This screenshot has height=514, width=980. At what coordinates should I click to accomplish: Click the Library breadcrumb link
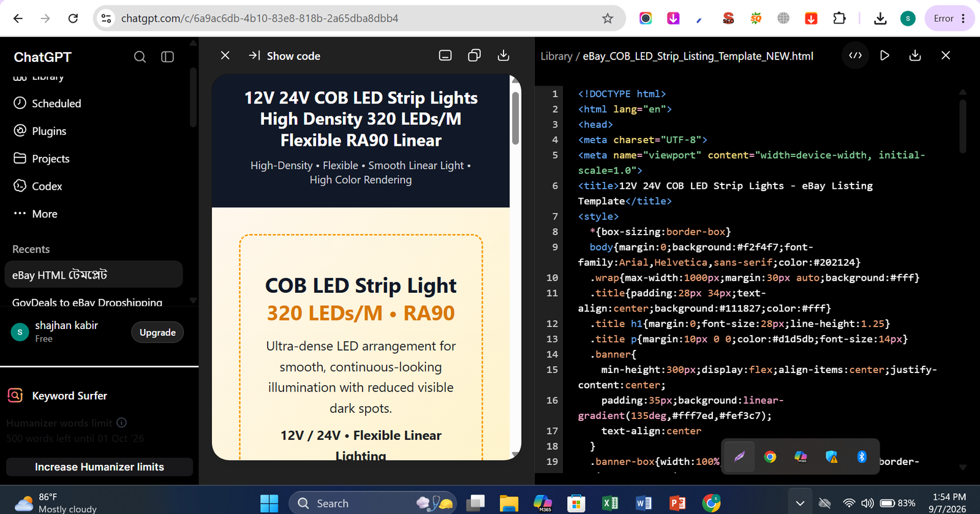tap(556, 56)
